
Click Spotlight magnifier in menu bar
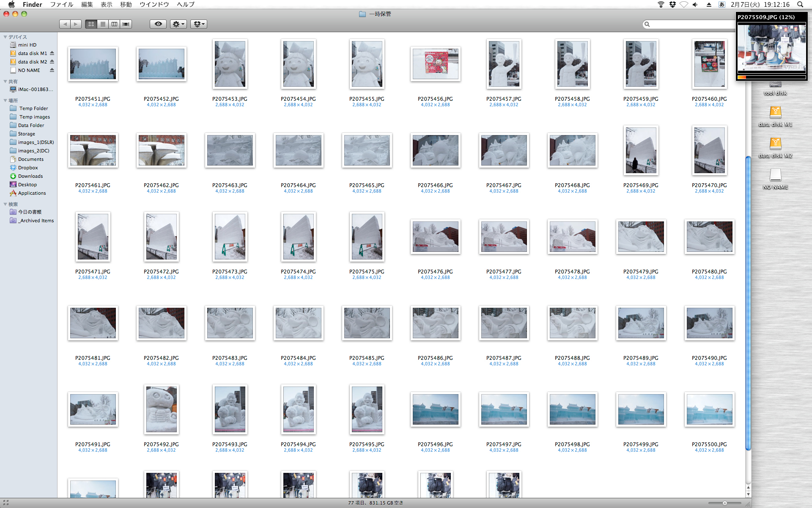[800, 4]
